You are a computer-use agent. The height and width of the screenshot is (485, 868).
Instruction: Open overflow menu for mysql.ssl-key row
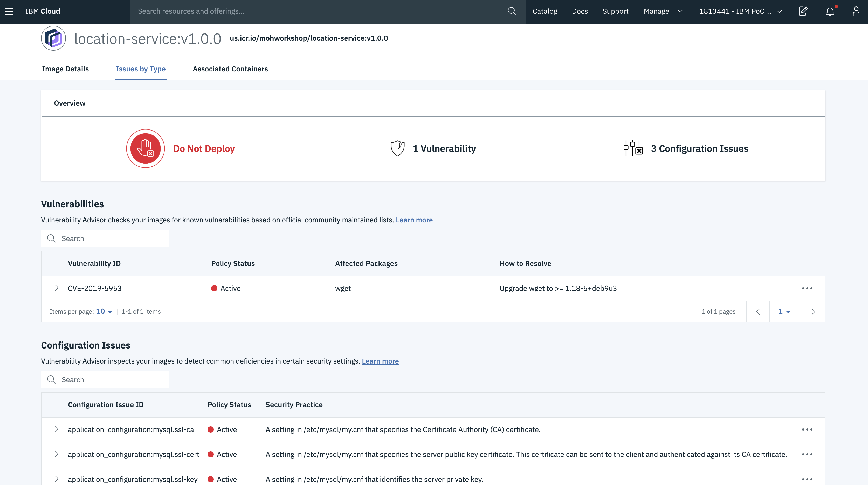pyautogui.click(x=807, y=479)
